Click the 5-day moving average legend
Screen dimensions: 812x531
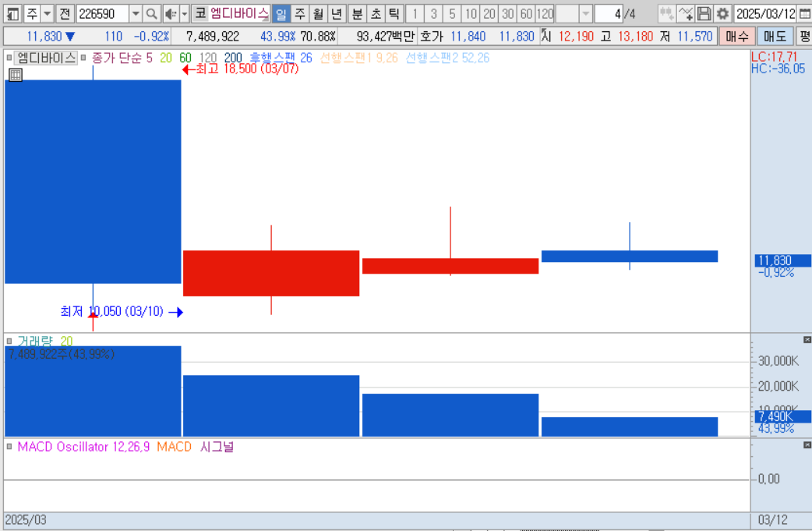tap(149, 58)
